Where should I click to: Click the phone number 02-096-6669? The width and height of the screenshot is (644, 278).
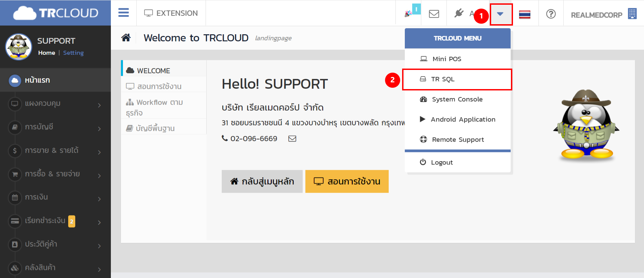[x=254, y=138]
